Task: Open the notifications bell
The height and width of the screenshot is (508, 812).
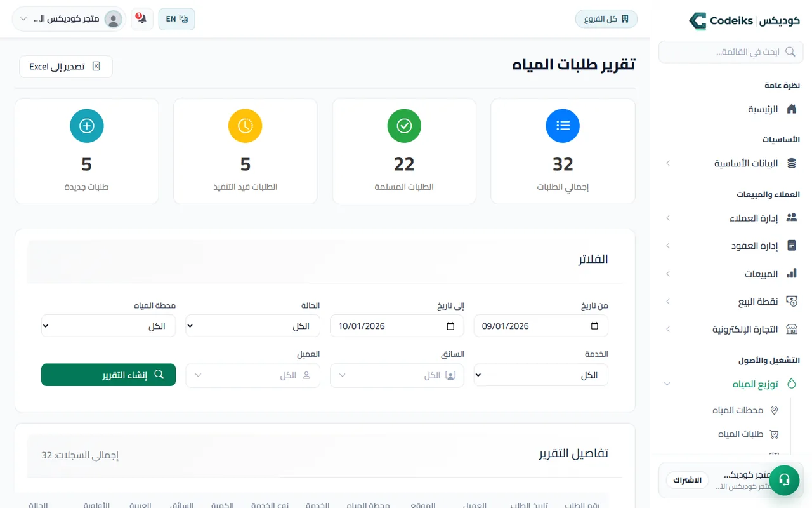Action: pos(141,19)
